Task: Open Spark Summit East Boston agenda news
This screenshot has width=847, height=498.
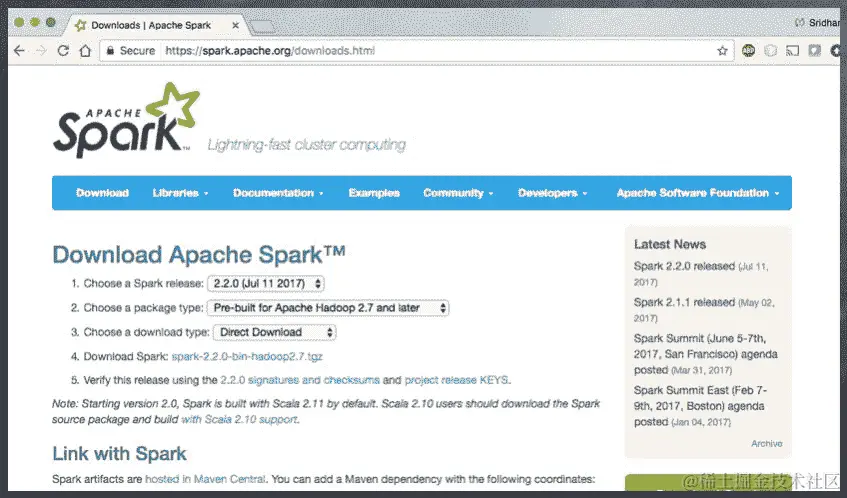Action: point(700,406)
